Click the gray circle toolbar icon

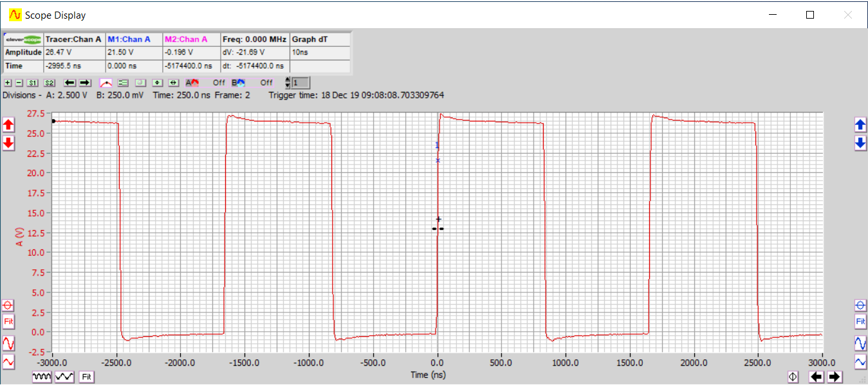click(x=140, y=83)
